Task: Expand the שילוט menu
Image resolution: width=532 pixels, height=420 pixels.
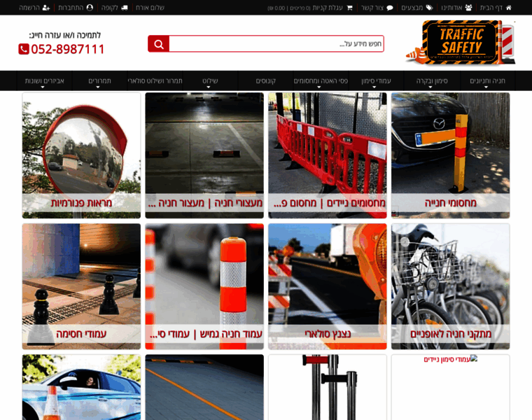Action: coord(210,81)
